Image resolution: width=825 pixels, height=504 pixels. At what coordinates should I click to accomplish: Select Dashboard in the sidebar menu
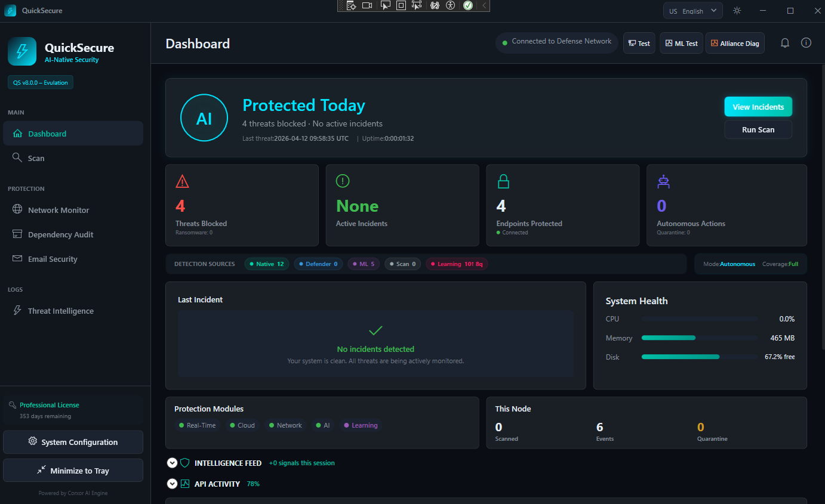47,134
